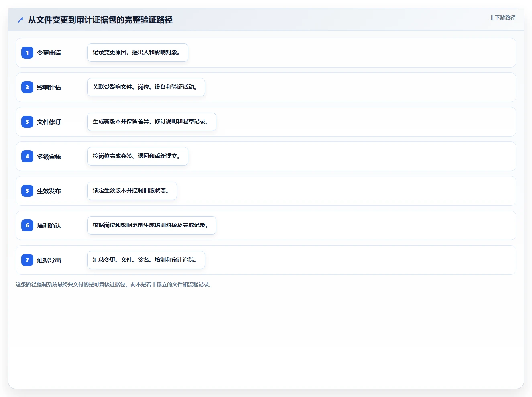Viewport: 532px width, 397px height.
Task: Click the description 关联受影响文件、岗位、设备和验证活动。
Action: (x=146, y=87)
